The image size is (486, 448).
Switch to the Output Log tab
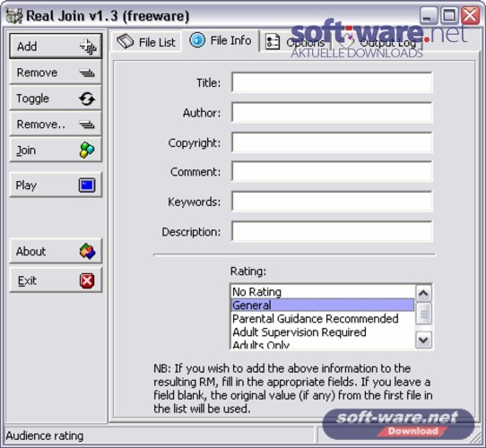click(377, 42)
